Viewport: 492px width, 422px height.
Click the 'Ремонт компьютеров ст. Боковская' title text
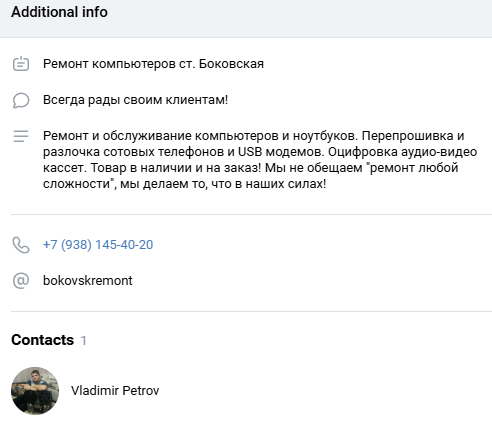point(153,64)
